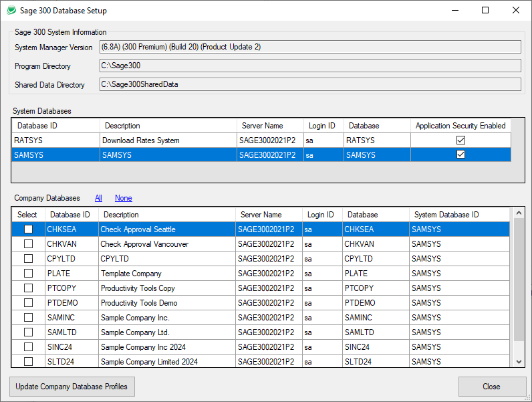This screenshot has height=402, width=532.
Task: Select the SAMSYS Database ID cell
Action: coord(56,155)
